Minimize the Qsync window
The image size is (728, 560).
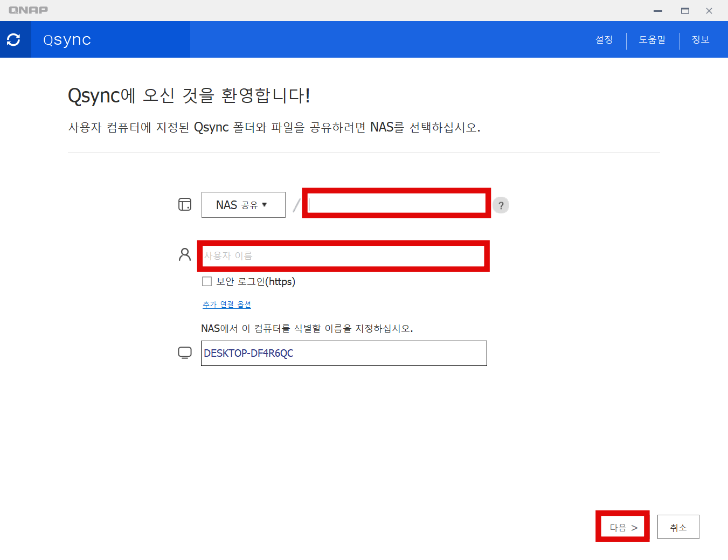[x=658, y=11]
